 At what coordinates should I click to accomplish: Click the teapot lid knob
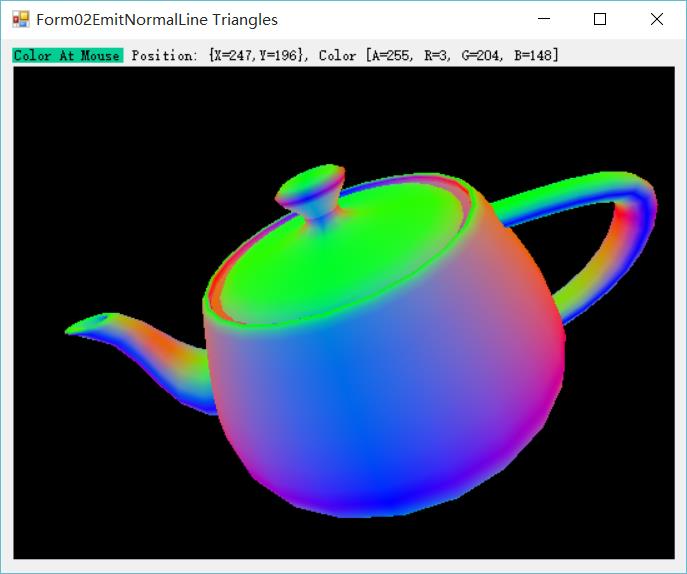coord(312,191)
